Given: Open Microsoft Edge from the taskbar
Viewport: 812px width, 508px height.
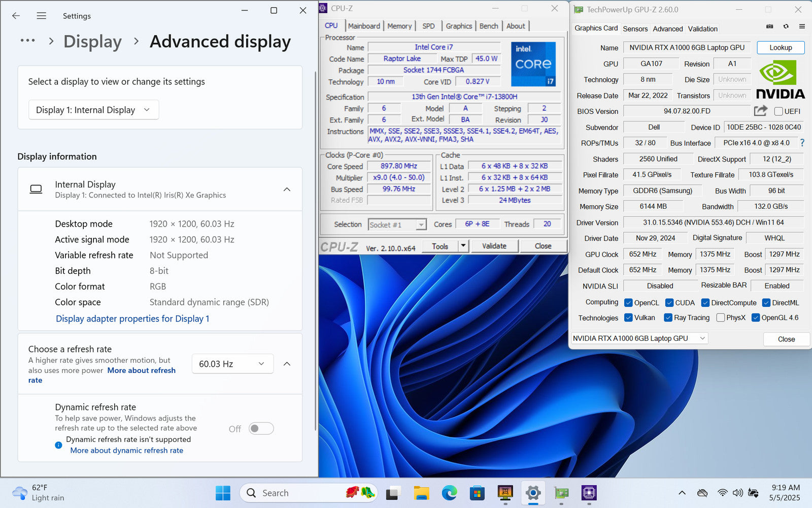Looking at the screenshot, I should 449,493.
